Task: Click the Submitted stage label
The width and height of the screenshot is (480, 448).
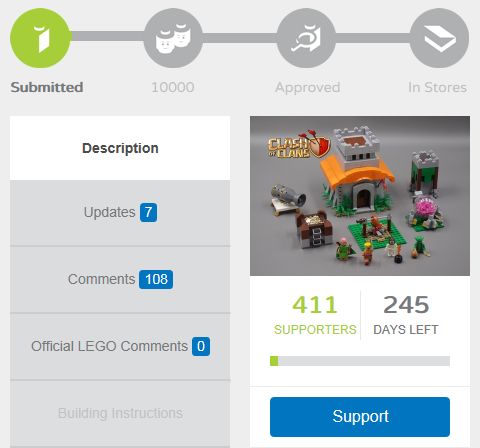Action: [x=47, y=87]
